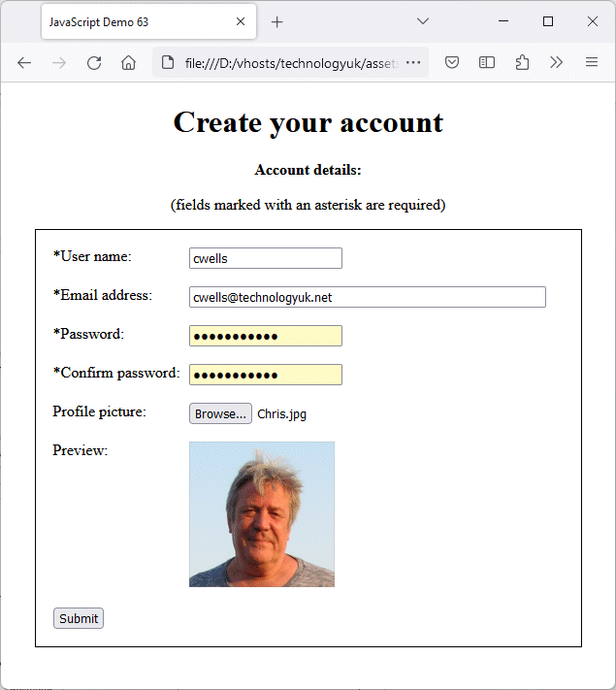Click into the Password field
The width and height of the screenshot is (616, 690).
(266, 336)
